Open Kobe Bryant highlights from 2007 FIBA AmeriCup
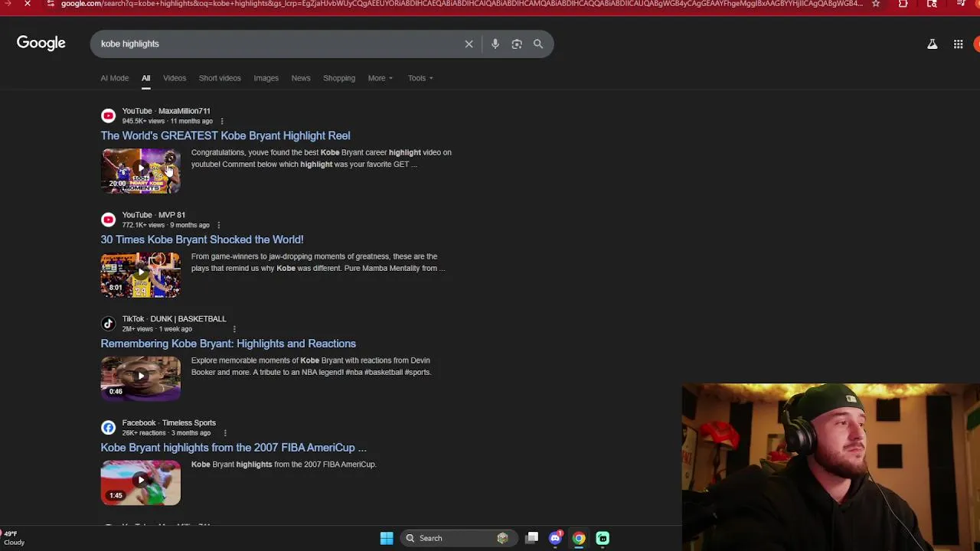980x551 pixels. pos(234,448)
